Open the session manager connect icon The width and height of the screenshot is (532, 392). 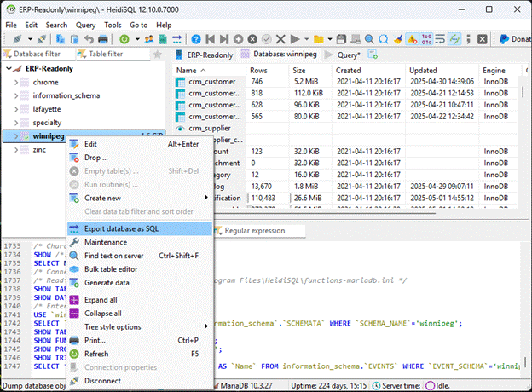17,39
